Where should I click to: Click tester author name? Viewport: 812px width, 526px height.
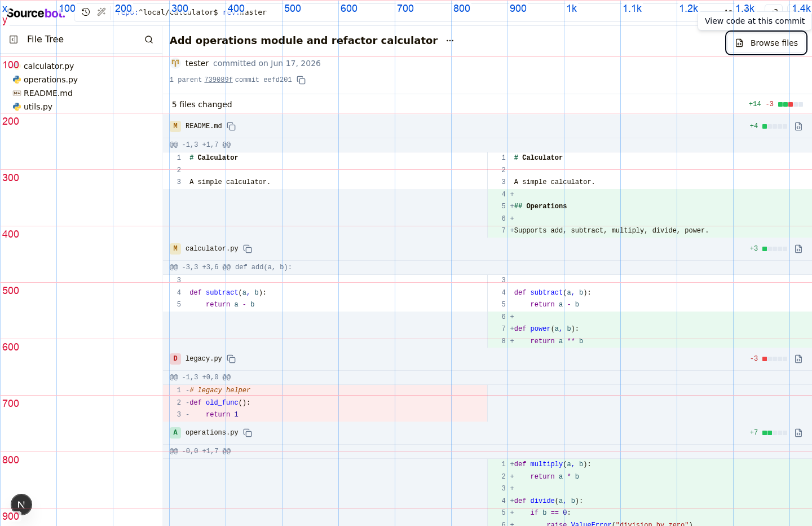[197, 63]
